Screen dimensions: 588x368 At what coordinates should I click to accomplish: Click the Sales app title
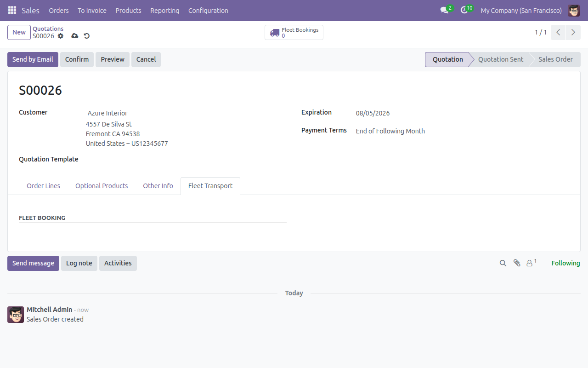pyautogui.click(x=30, y=10)
